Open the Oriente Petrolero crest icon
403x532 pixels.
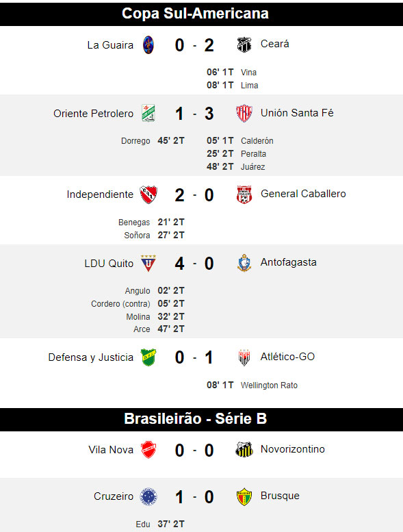point(148,114)
